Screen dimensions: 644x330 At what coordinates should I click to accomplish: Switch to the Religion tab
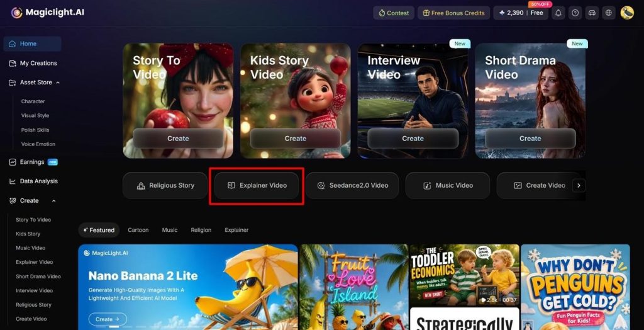(x=201, y=230)
